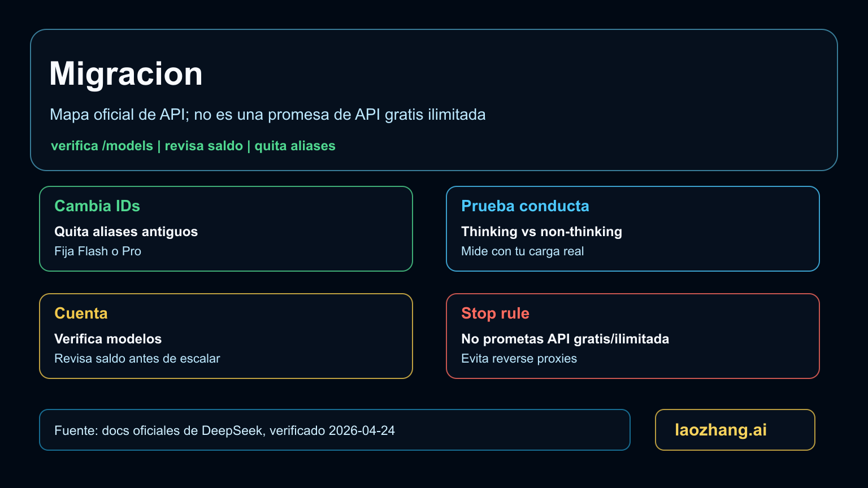868x488 pixels.
Task: Open the laozhang.ai badge
Action: (x=735, y=430)
